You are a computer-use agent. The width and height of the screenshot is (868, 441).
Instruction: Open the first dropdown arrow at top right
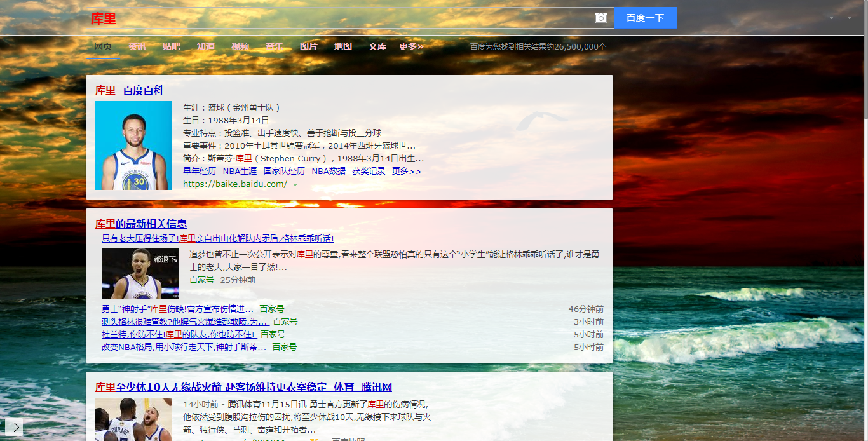pos(832,17)
